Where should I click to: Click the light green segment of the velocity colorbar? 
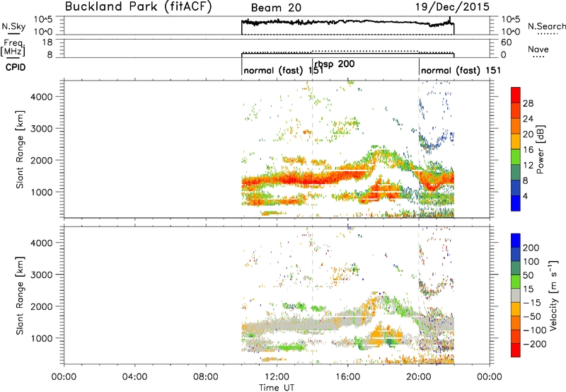[516, 282]
